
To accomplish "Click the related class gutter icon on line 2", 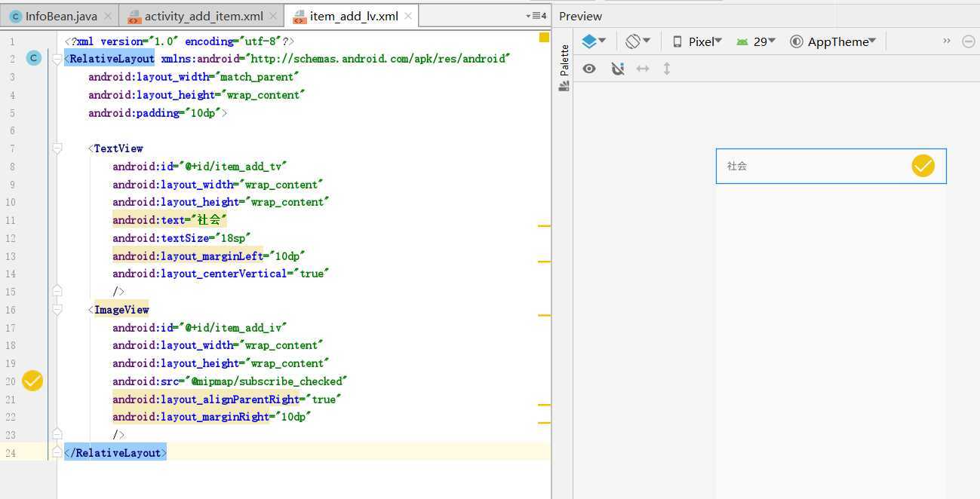I will (x=33, y=58).
